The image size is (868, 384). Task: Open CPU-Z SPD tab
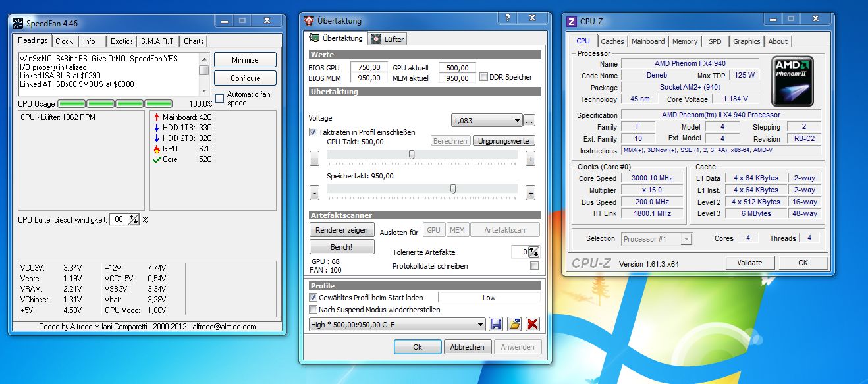(x=715, y=41)
